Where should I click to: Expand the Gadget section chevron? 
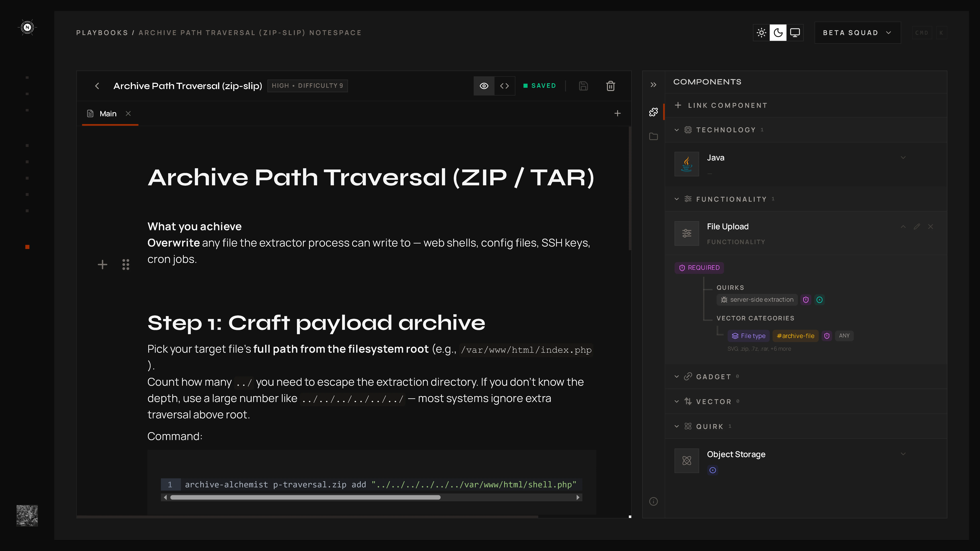[x=676, y=377]
